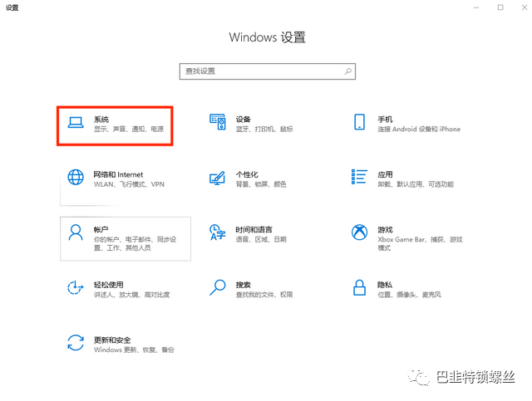
Task: Open the 时间和语言 icon
Action: tap(217, 232)
